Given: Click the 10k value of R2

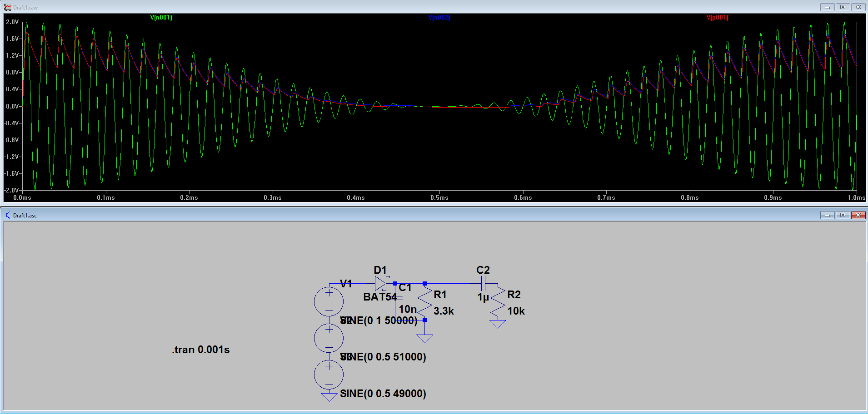Looking at the screenshot, I should [516, 311].
